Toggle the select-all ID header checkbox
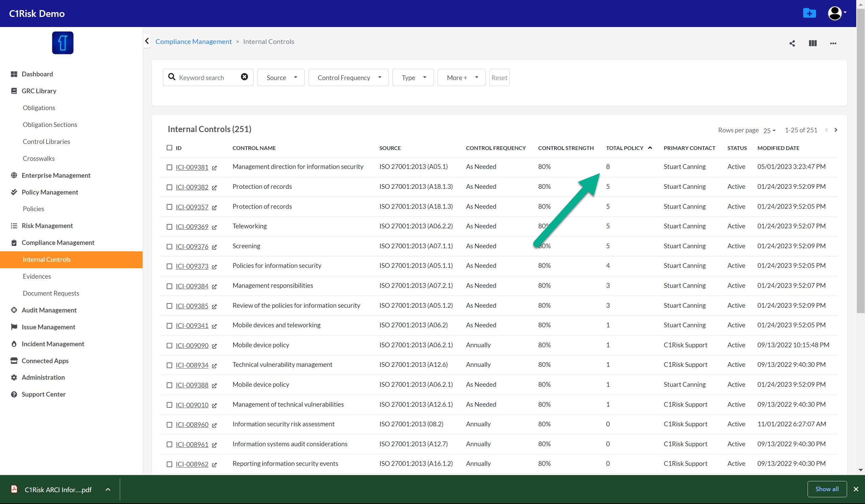Viewport: 865px width, 504px height. pyautogui.click(x=169, y=148)
